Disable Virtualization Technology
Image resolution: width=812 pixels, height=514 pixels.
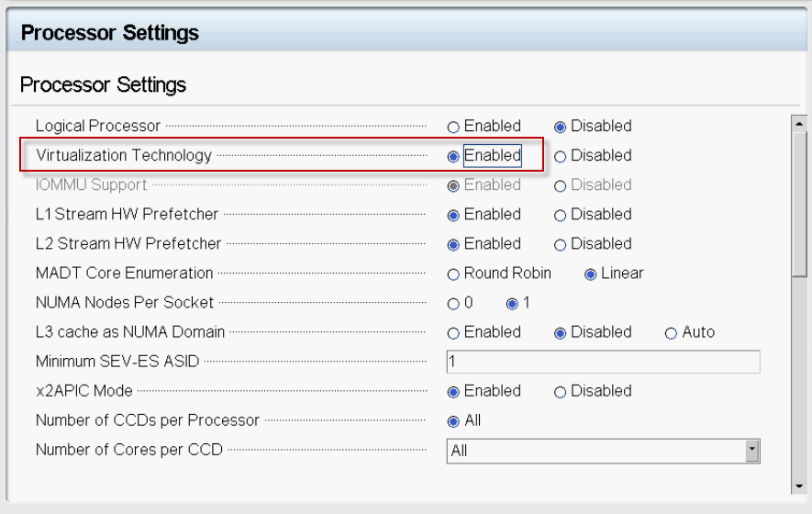[x=560, y=156]
